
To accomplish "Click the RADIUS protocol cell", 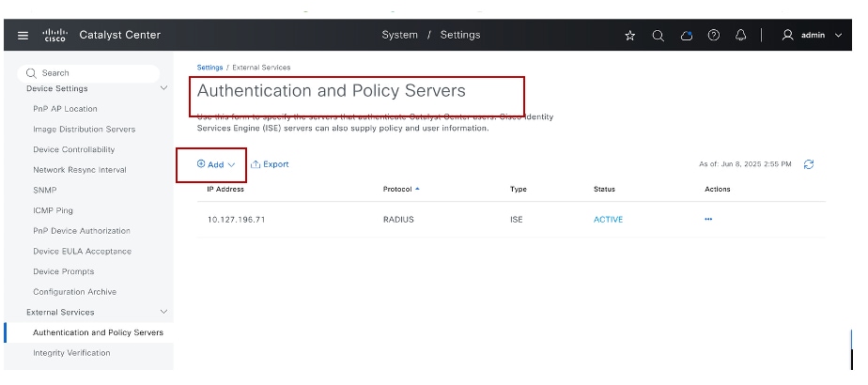I will coord(398,220).
